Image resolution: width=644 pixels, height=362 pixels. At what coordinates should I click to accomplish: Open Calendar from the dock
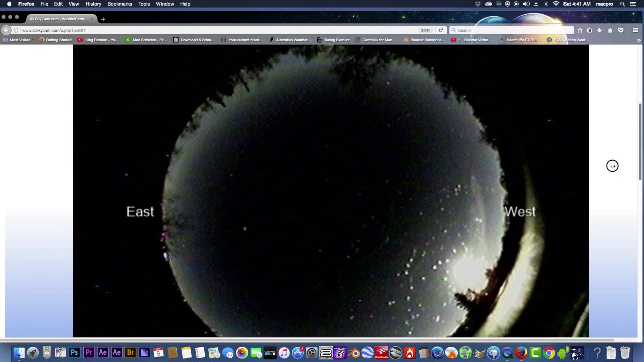(158, 353)
